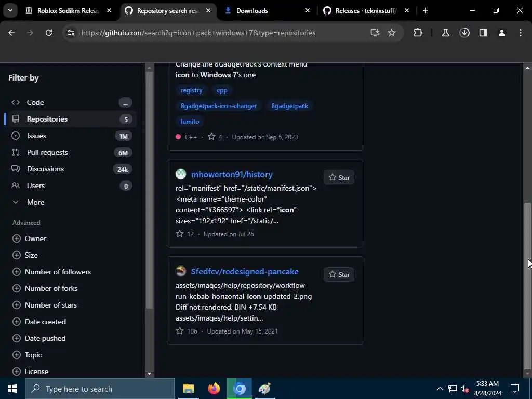Open Chrome Labs flask icon
This screenshot has height=399, width=532.
(x=445, y=33)
